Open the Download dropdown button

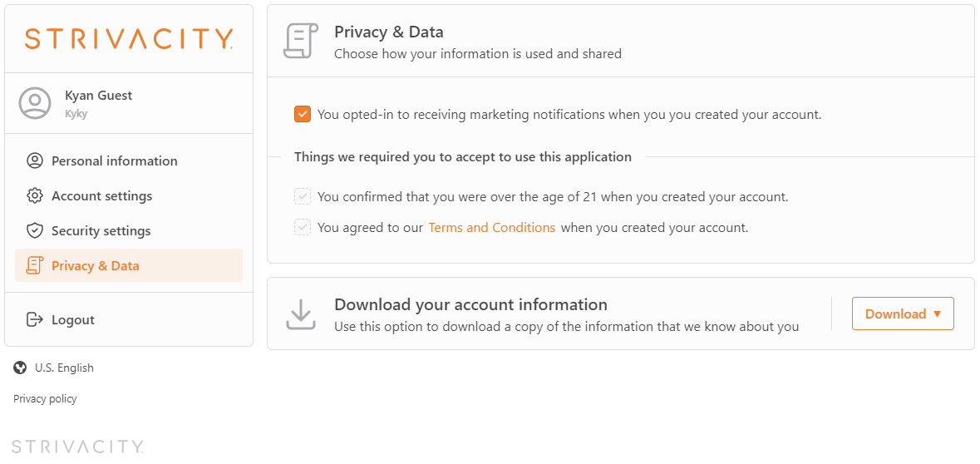point(904,314)
